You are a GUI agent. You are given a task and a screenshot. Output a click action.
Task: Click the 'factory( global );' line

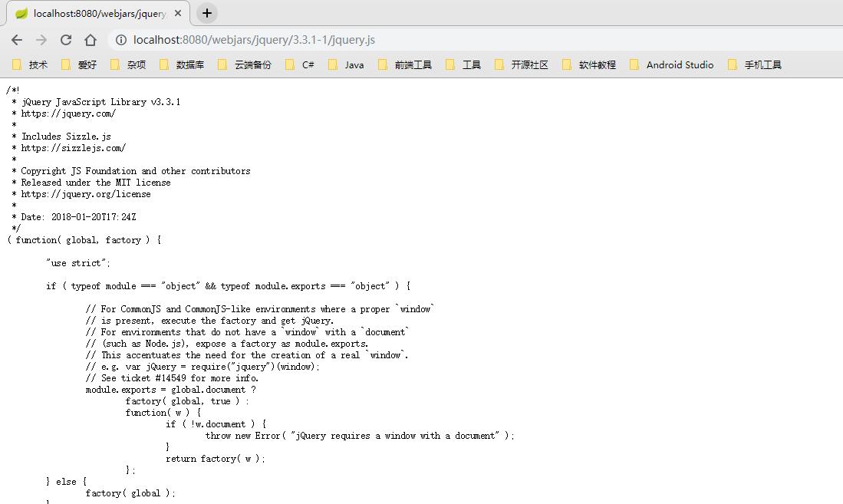pos(130,493)
